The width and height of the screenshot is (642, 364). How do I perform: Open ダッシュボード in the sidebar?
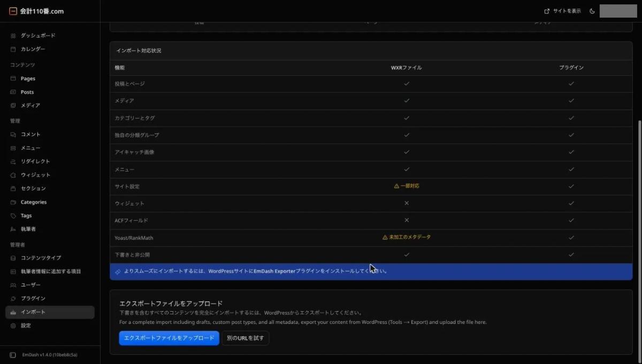[50, 35]
